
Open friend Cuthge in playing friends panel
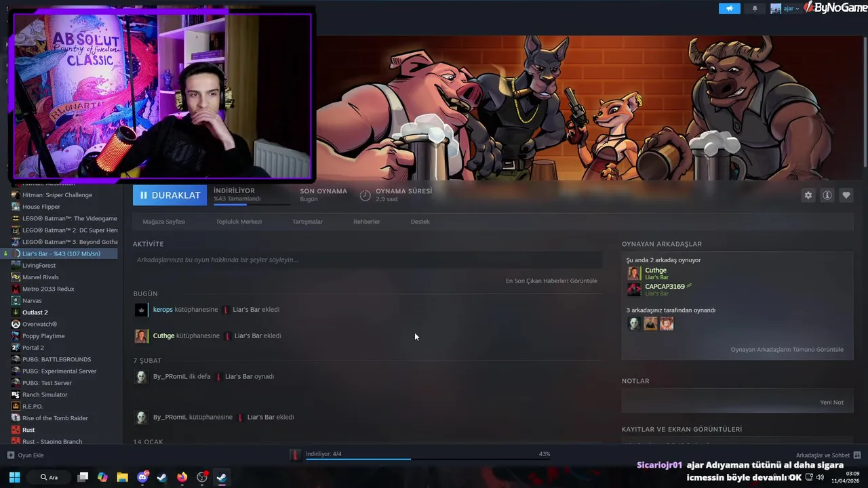tap(656, 270)
